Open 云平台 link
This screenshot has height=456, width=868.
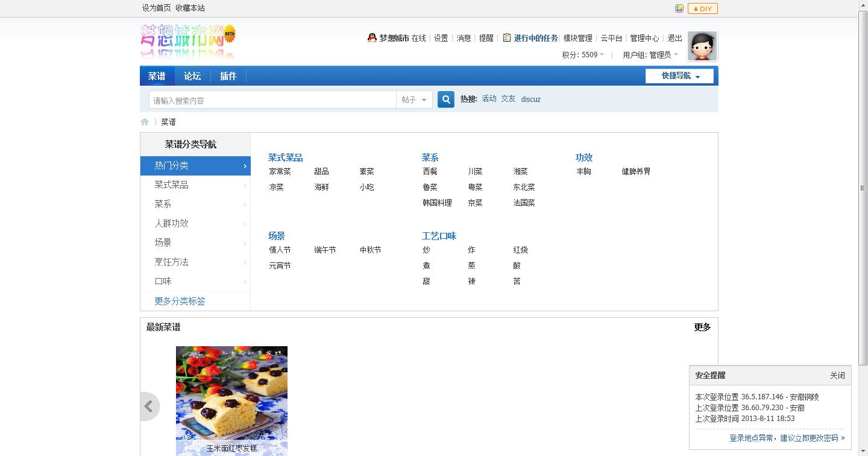pyautogui.click(x=611, y=38)
